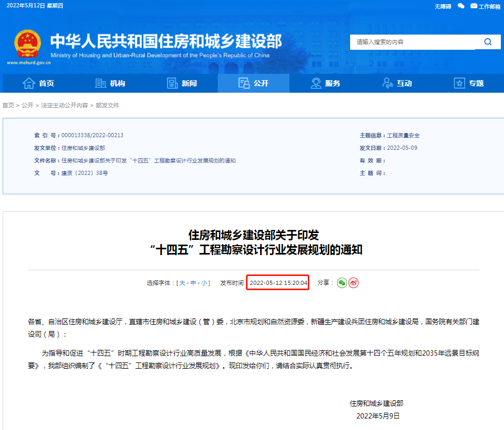Click 主题信息 value 工程质量安全
Screen dimensions: 504x430
(404, 136)
